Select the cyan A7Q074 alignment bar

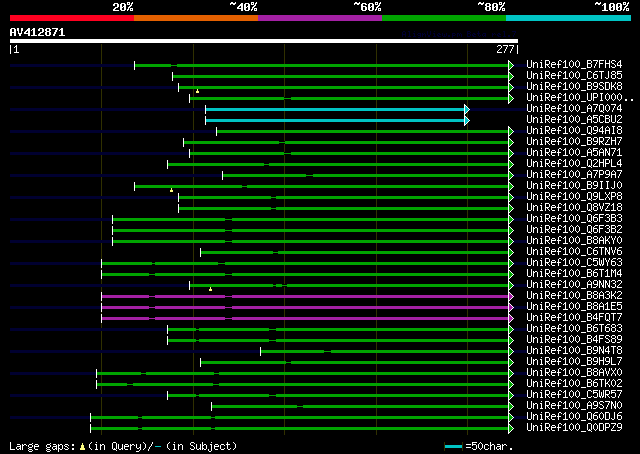(336, 109)
